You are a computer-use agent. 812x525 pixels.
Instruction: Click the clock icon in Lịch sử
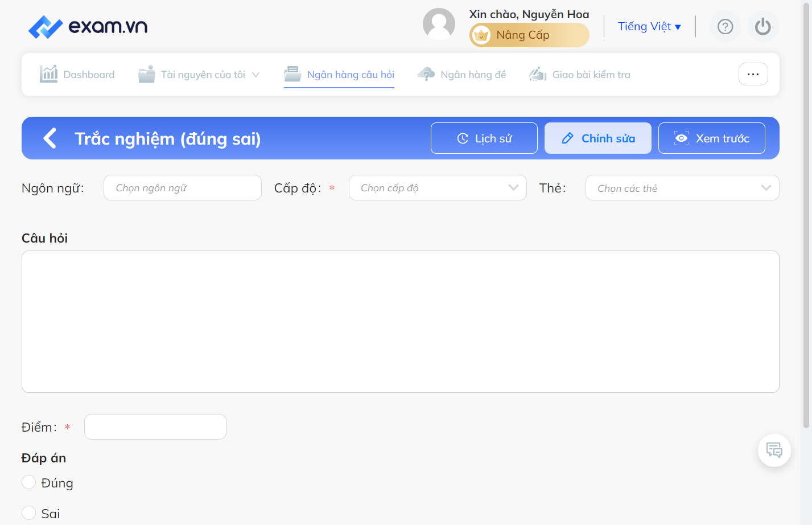[x=463, y=138]
